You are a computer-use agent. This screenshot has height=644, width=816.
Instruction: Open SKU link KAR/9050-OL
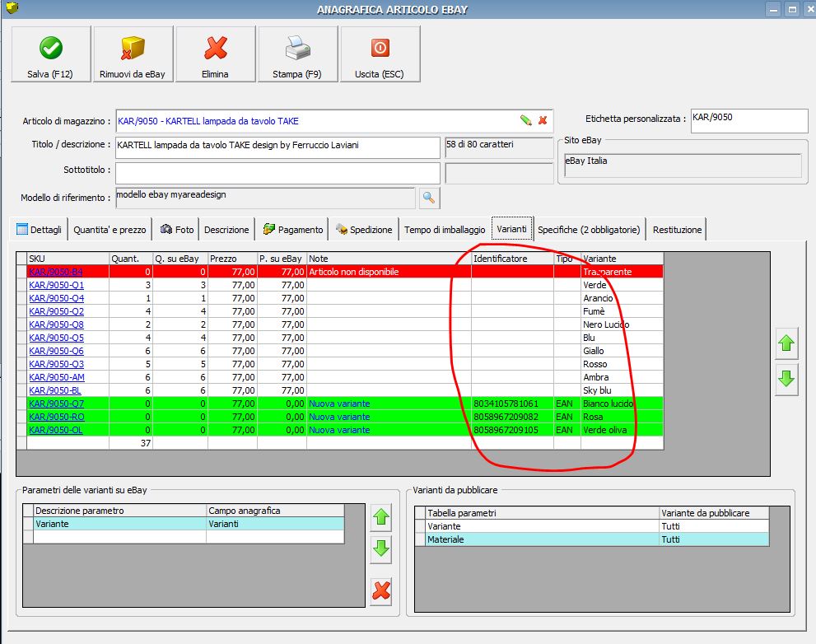pos(56,430)
